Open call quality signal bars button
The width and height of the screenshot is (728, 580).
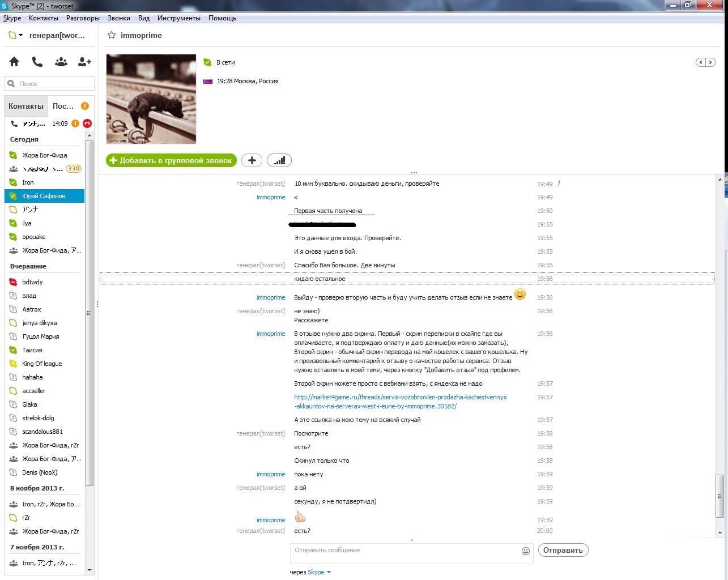279,160
